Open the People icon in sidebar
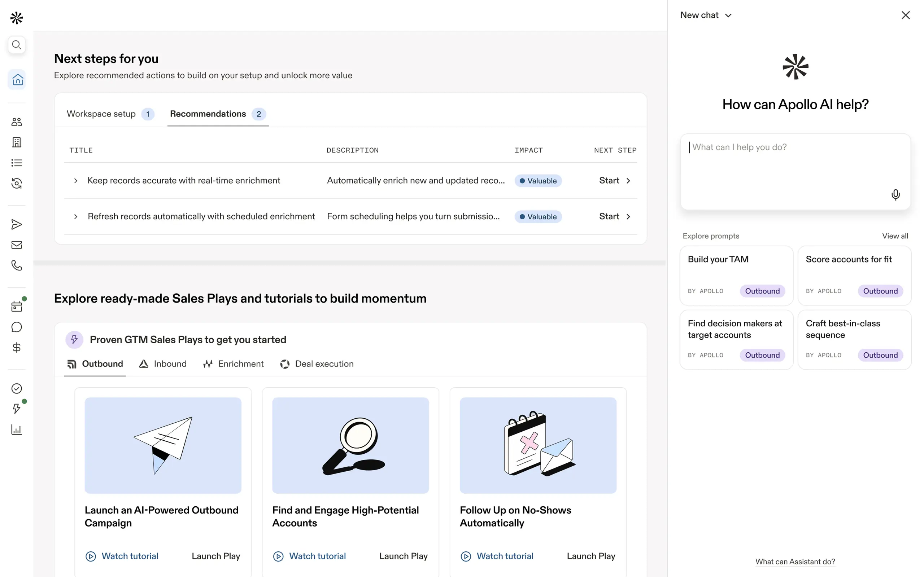Viewport: 924px width, 577px height. tap(16, 122)
